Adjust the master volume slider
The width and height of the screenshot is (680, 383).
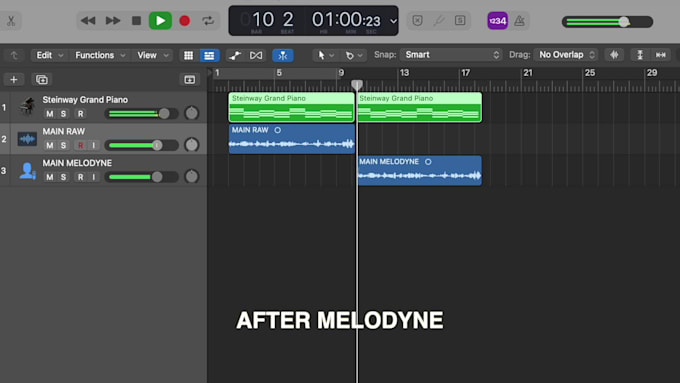(607, 22)
